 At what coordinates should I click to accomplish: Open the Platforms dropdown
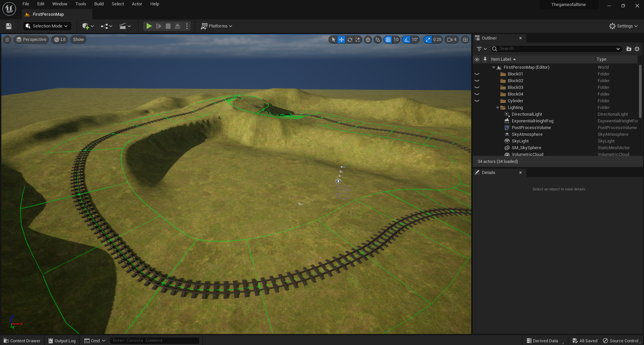coord(216,26)
